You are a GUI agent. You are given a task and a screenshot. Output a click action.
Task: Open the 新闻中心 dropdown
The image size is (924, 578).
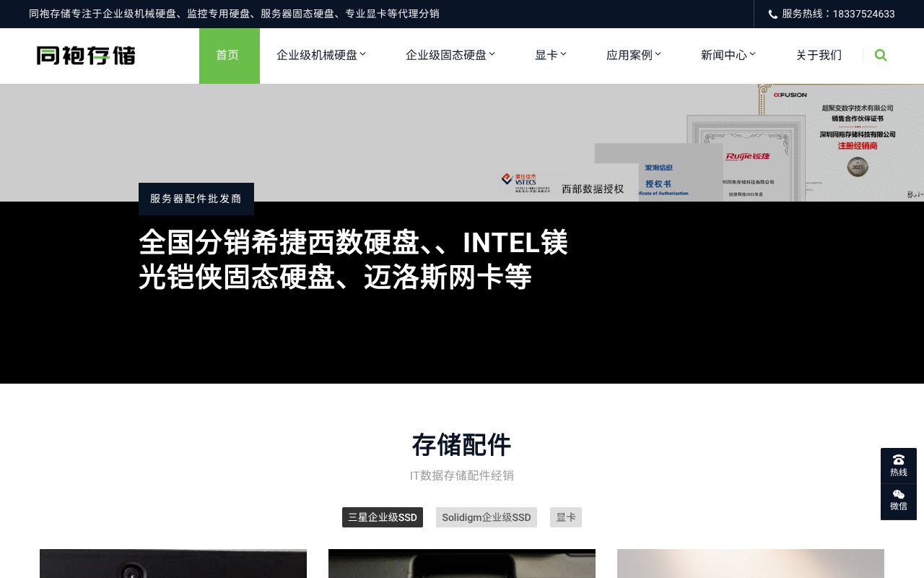click(x=728, y=54)
